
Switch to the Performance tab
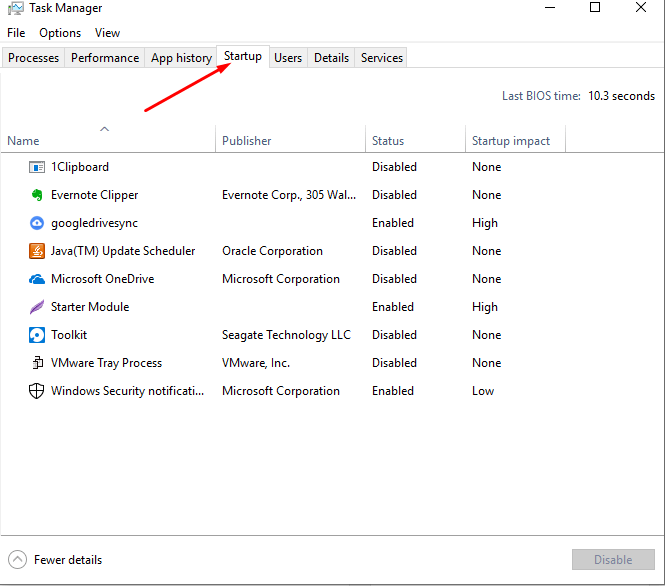point(105,58)
